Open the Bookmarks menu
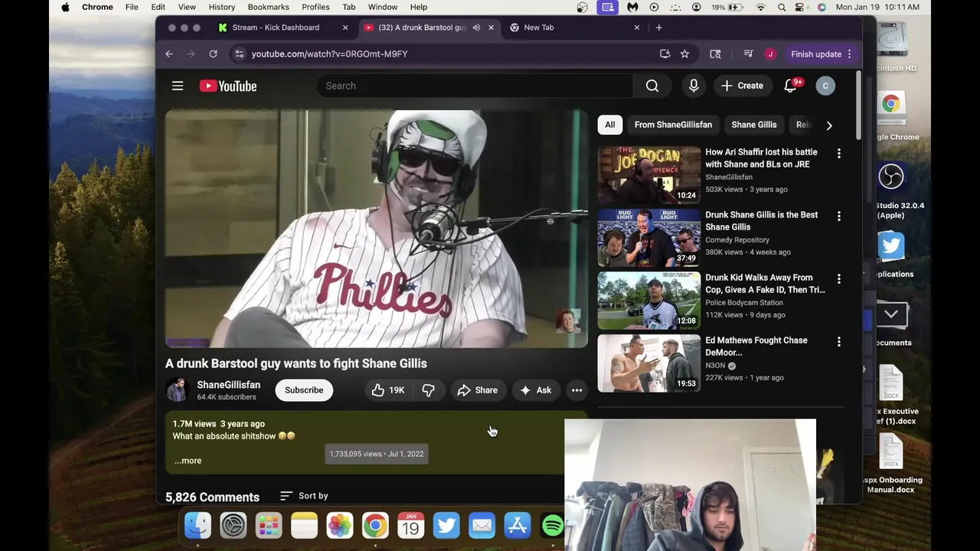This screenshot has width=980, height=551. 269,7
